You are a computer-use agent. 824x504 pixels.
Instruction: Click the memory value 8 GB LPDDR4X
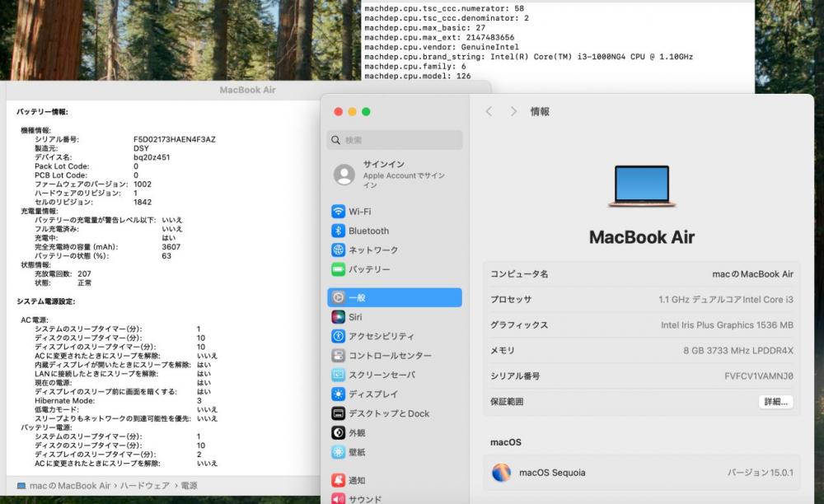[x=738, y=351]
